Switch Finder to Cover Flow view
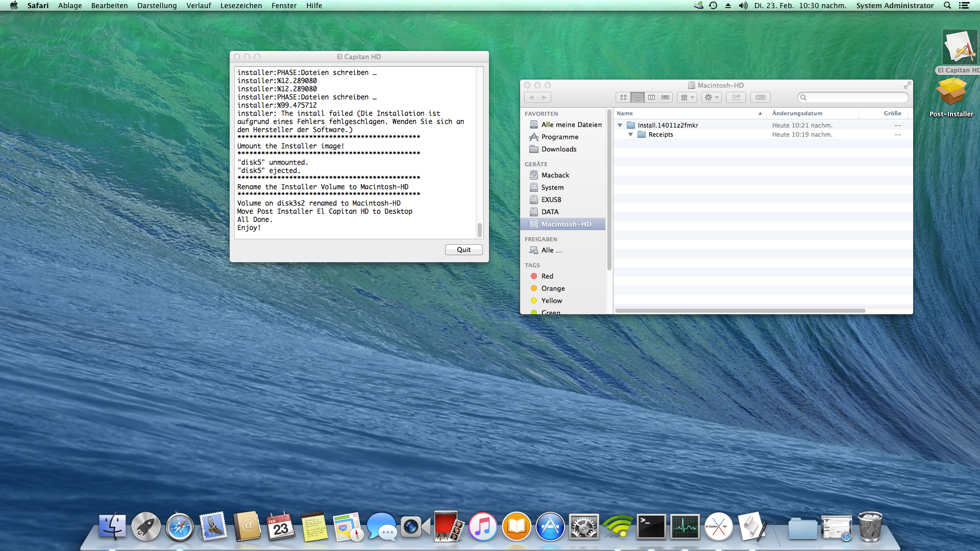This screenshot has height=551, width=980. (665, 97)
